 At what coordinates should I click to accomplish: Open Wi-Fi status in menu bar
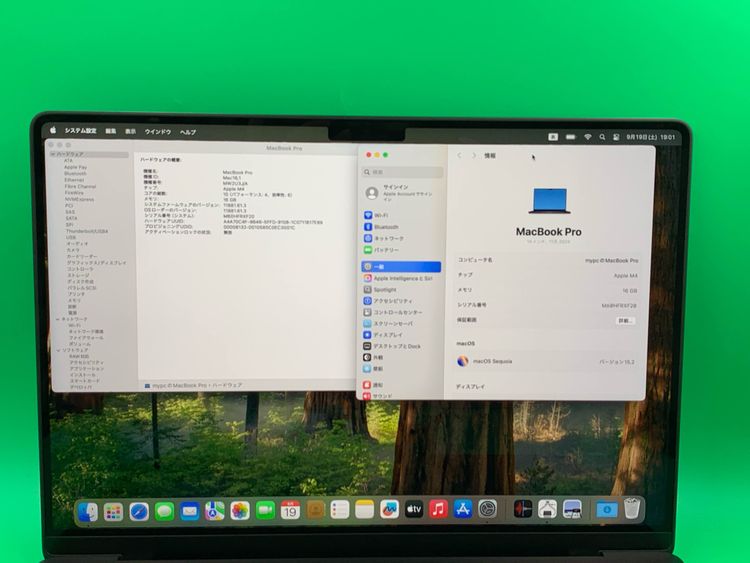coord(587,137)
